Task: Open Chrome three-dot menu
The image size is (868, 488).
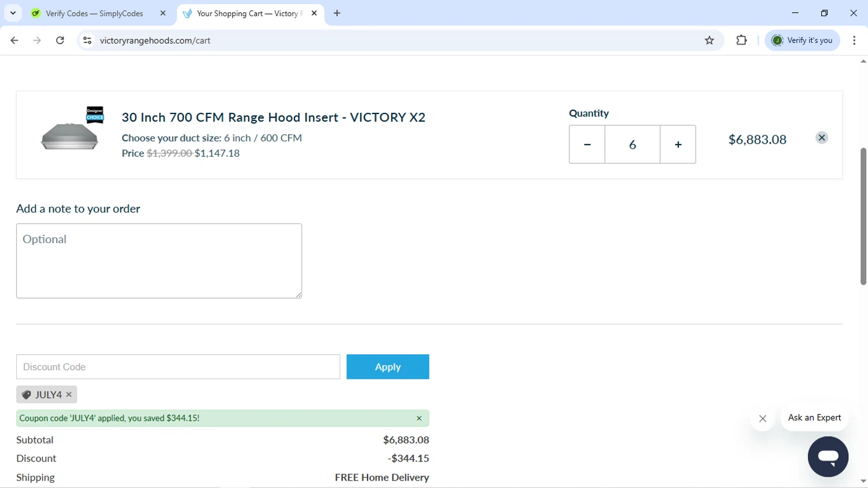Action: (854, 41)
